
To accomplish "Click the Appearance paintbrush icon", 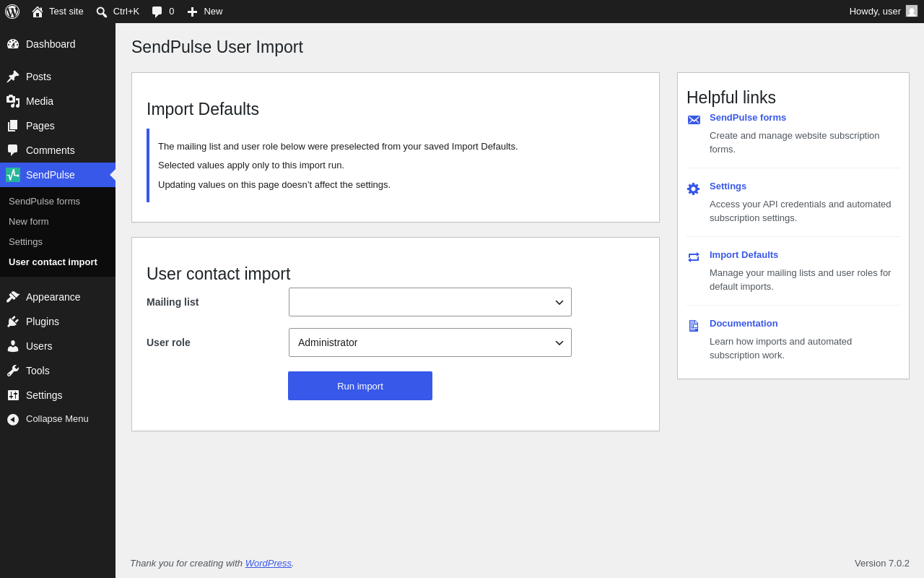I will point(13,297).
